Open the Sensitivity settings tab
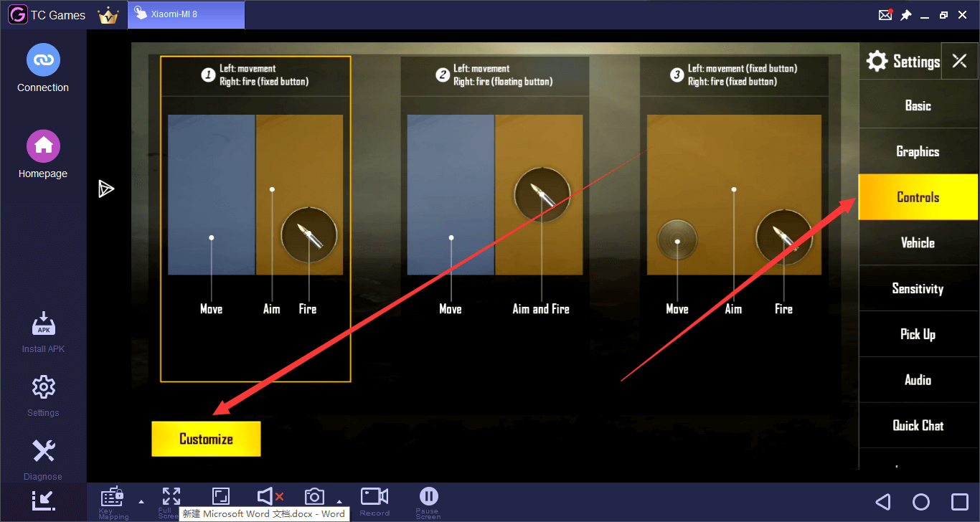The width and height of the screenshot is (980, 522). [x=918, y=288]
